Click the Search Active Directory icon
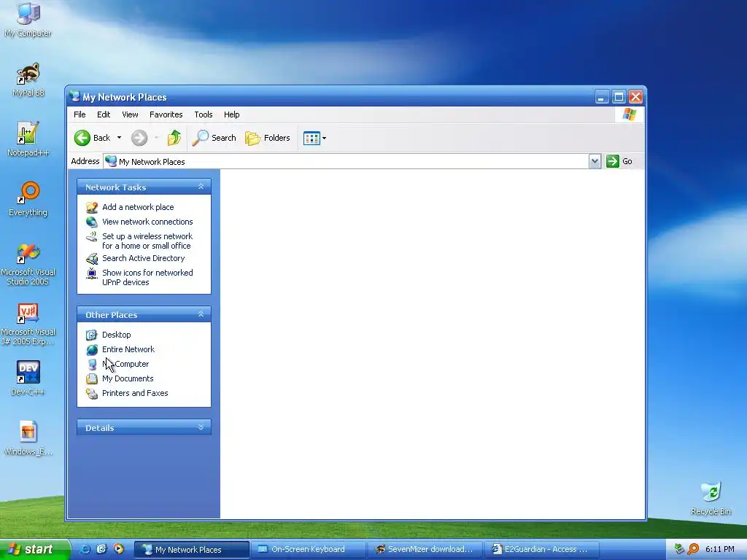The height and width of the screenshot is (560, 747). (91, 259)
